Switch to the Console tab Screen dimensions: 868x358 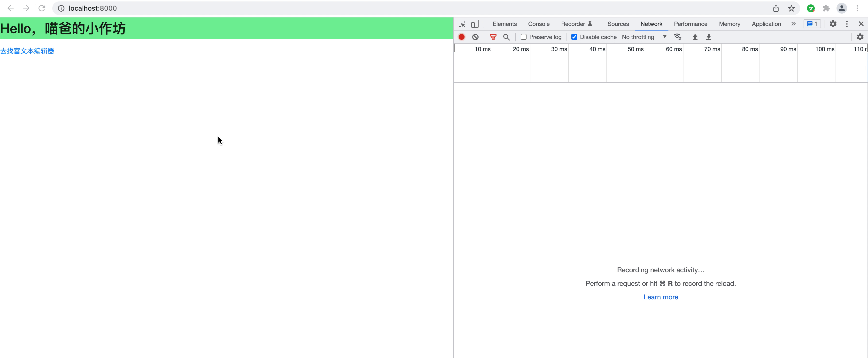point(538,24)
